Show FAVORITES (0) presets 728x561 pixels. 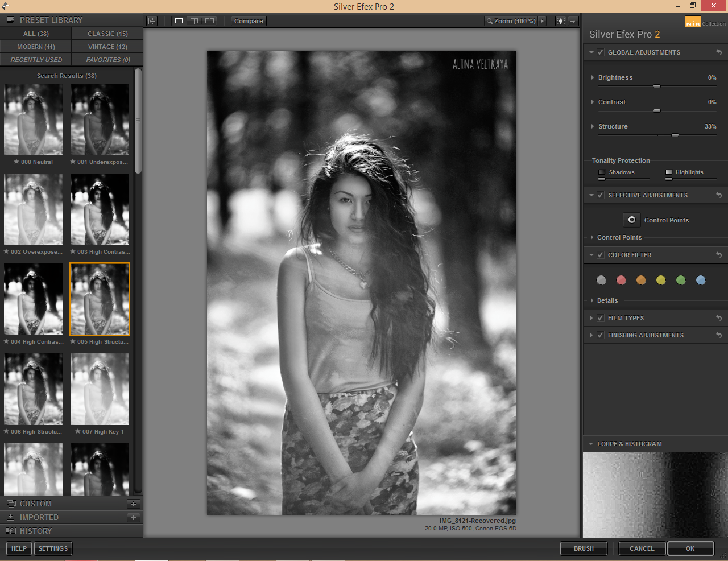coord(107,60)
